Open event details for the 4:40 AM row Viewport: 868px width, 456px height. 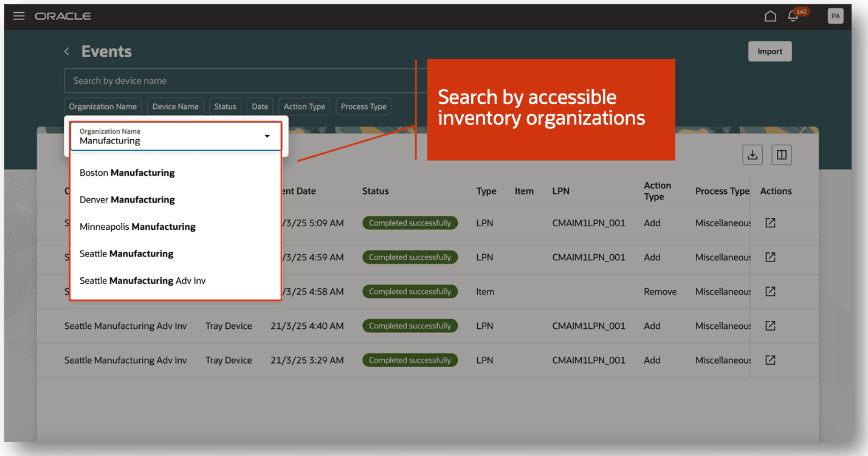770,326
